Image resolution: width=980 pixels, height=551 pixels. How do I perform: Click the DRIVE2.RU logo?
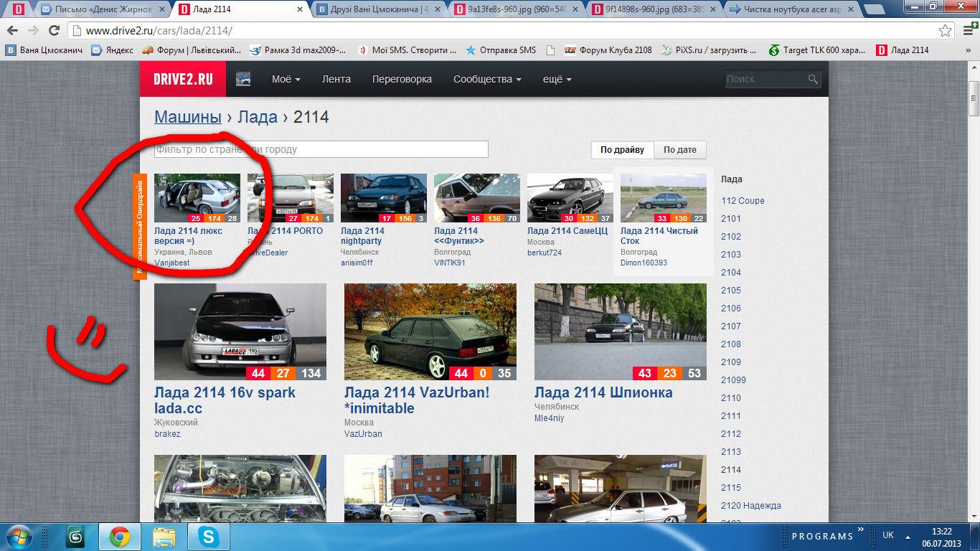(x=182, y=79)
